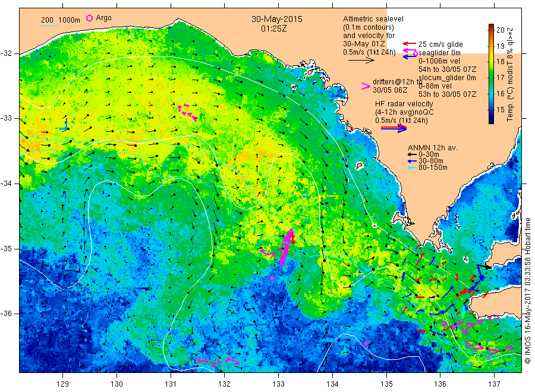Viewport: 535px width, 392px height.
Task: Click the magenta drifter chevrons near 131.7E 36.7S
Action: click(x=218, y=361)
